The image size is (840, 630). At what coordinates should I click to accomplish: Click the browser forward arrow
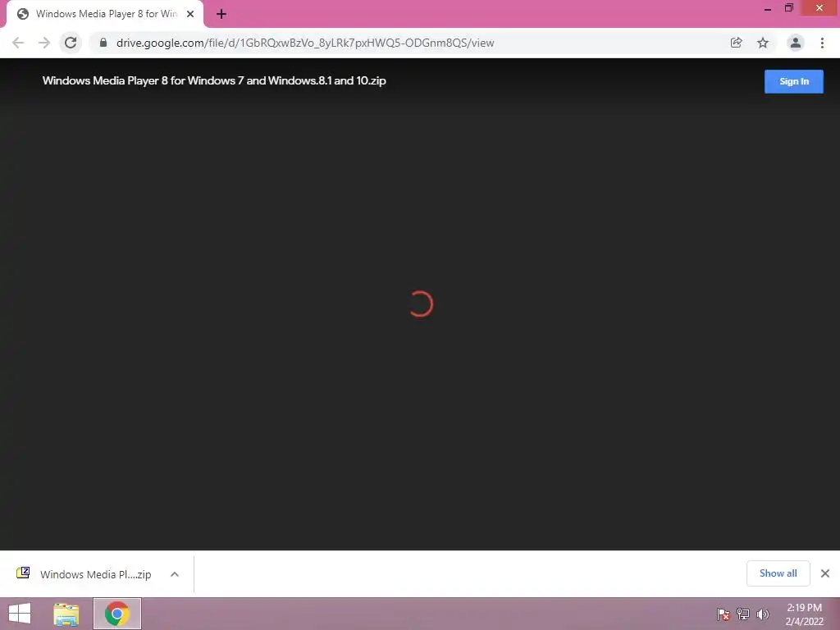tap(44, 43)
